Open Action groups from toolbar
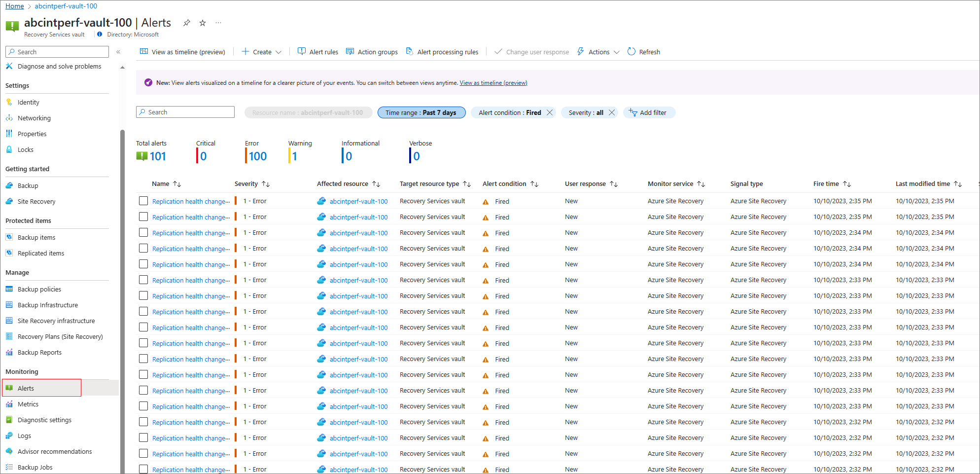This screenshot has height=474, width=980. 372,52
